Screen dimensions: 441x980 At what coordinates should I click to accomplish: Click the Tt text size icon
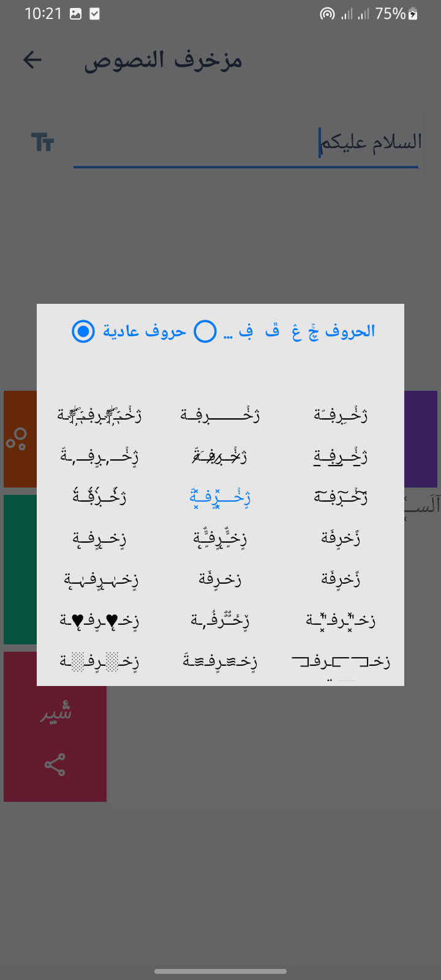[x=43, y=142]
